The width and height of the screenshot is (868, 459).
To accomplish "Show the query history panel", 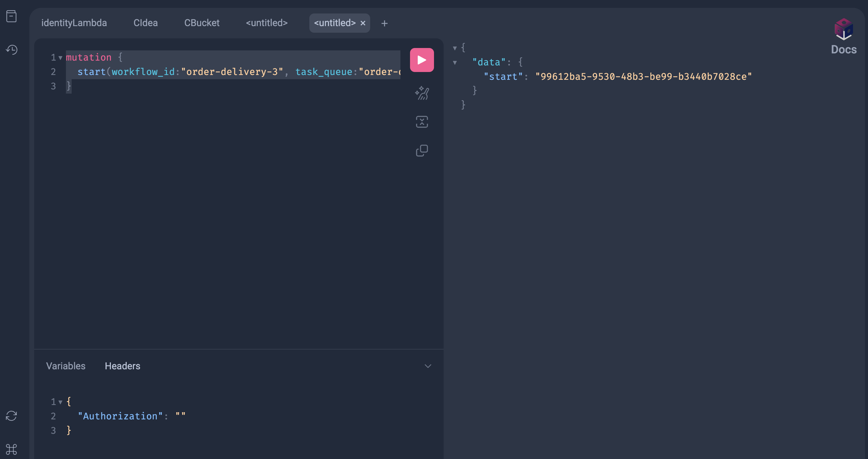I will pyautogui.click(x=11, y=49).
